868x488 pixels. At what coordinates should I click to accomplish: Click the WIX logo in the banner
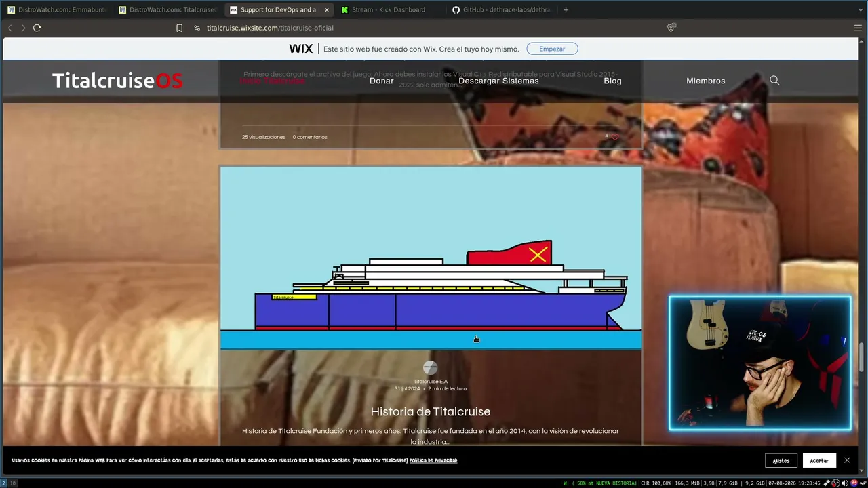tap(301, 49)
